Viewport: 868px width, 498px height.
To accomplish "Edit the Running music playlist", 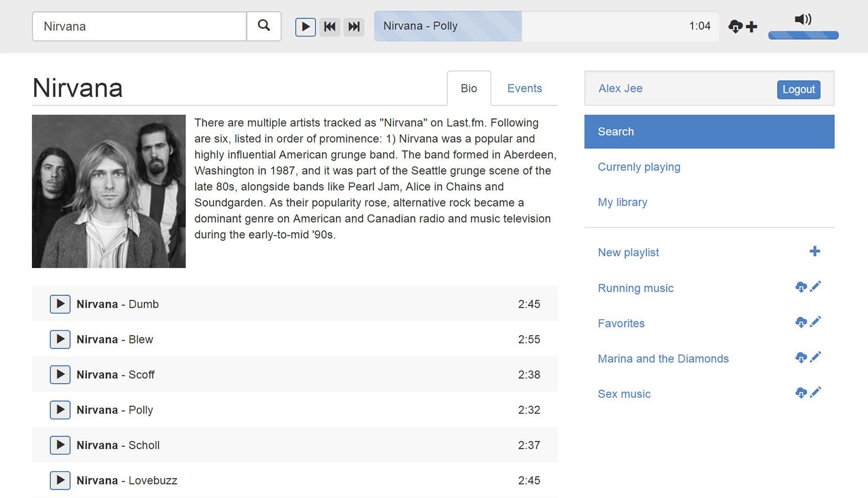I will (815, 286).
